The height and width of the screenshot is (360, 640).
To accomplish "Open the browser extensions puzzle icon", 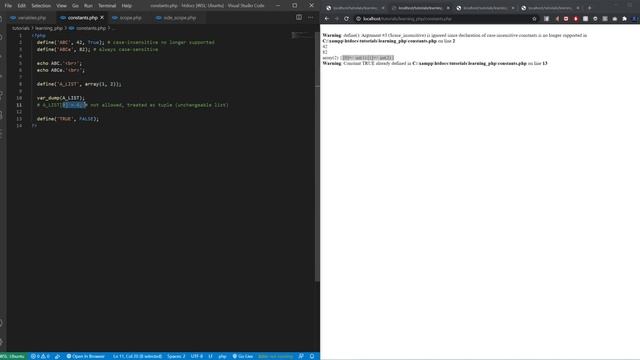I will pos(624,19).
